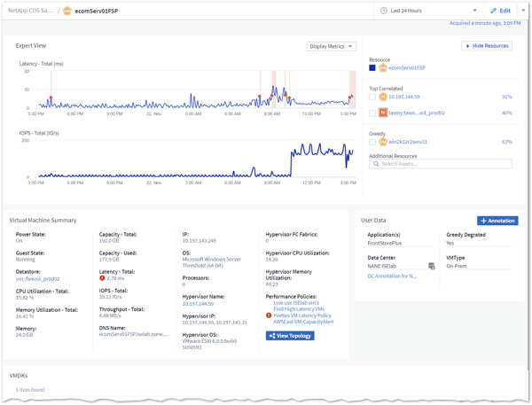Click the red alert icon beside Yvettes VM Latency Policy
The image size is (532, 405).
tap(269, 315)
